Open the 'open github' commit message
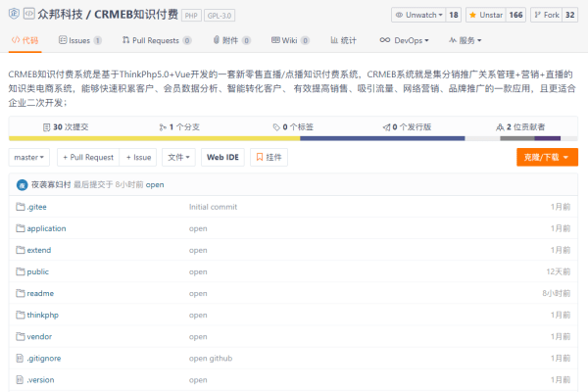The image size is (588, 392). 211,359
